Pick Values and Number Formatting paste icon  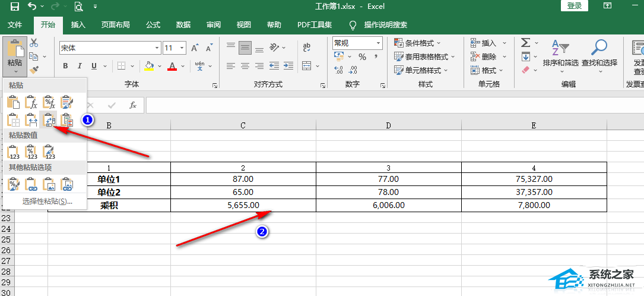(31, 152)
